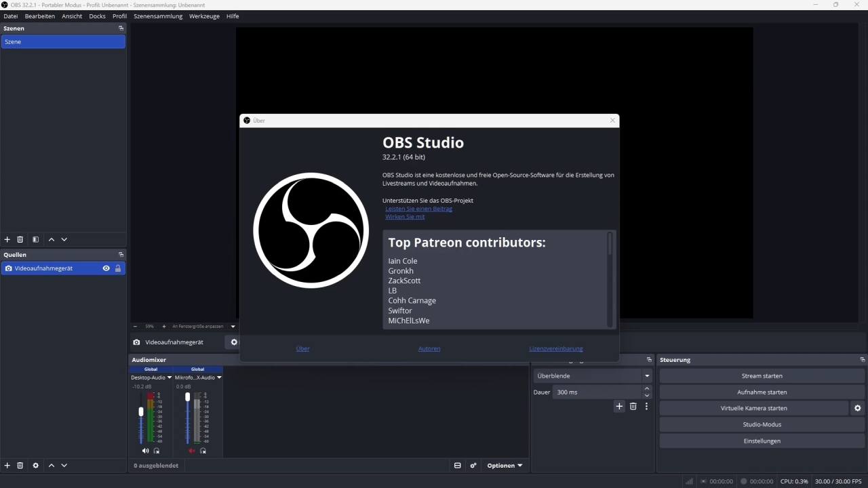Toggle monitoring headphones for Mikrofon channel

click(x=203, y=451)
